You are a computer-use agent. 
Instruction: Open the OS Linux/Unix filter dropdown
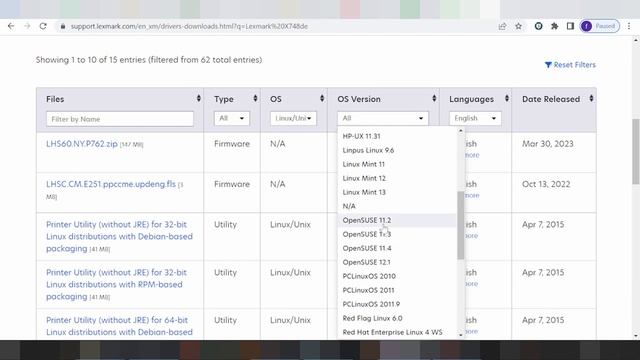293,118
